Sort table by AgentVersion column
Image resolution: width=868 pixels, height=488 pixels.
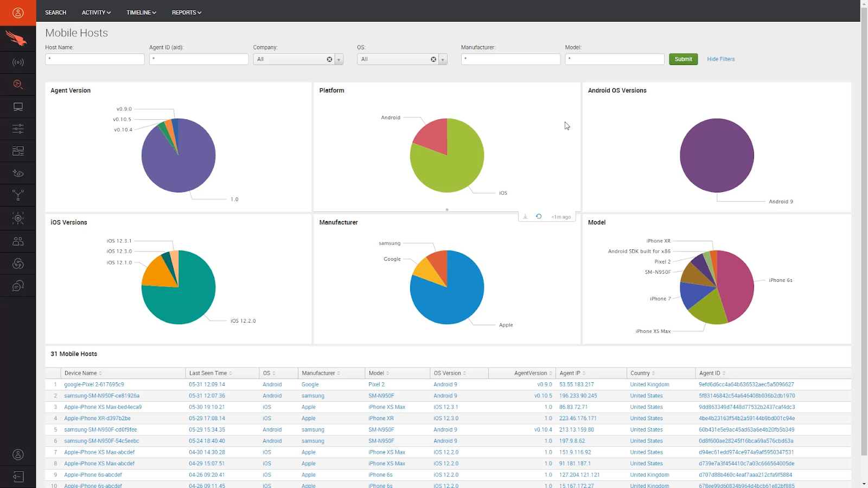pos(533,373)
